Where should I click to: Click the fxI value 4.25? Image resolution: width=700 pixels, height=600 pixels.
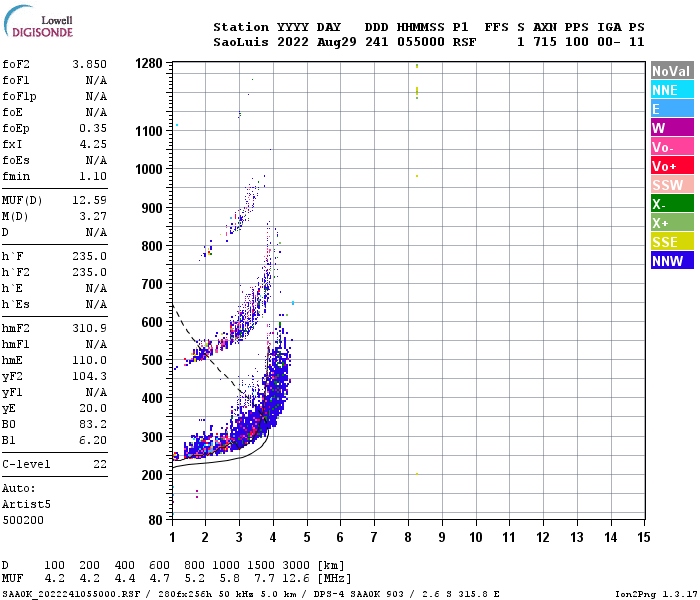coord(93,144)
